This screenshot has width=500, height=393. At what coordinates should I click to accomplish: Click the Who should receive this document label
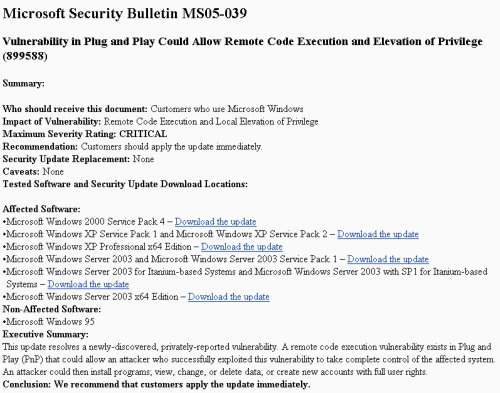point(75,109)
